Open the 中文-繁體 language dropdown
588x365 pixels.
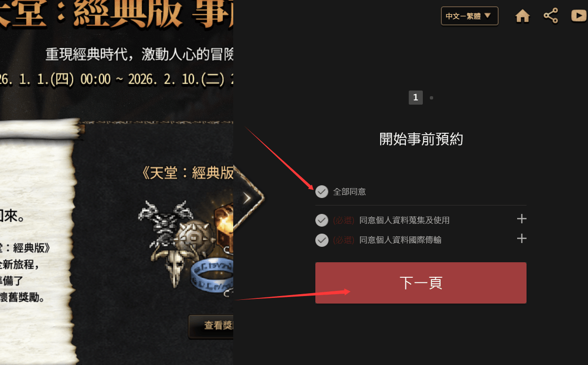click(x=469, y=16)
